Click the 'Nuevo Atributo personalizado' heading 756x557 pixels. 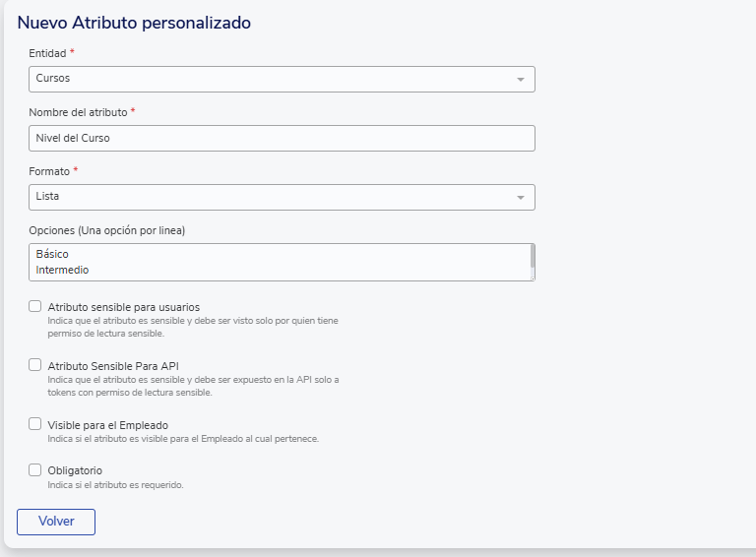pos(134,22)
